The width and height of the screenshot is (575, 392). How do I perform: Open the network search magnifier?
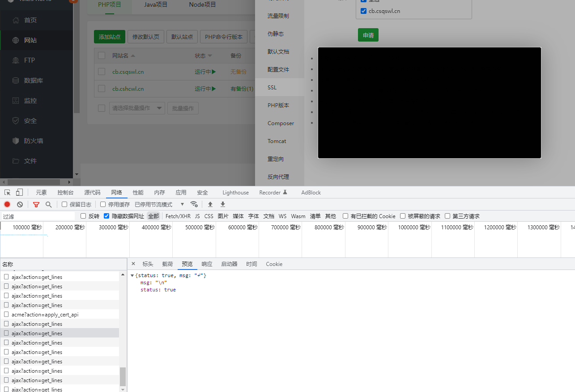click(48, 204)
